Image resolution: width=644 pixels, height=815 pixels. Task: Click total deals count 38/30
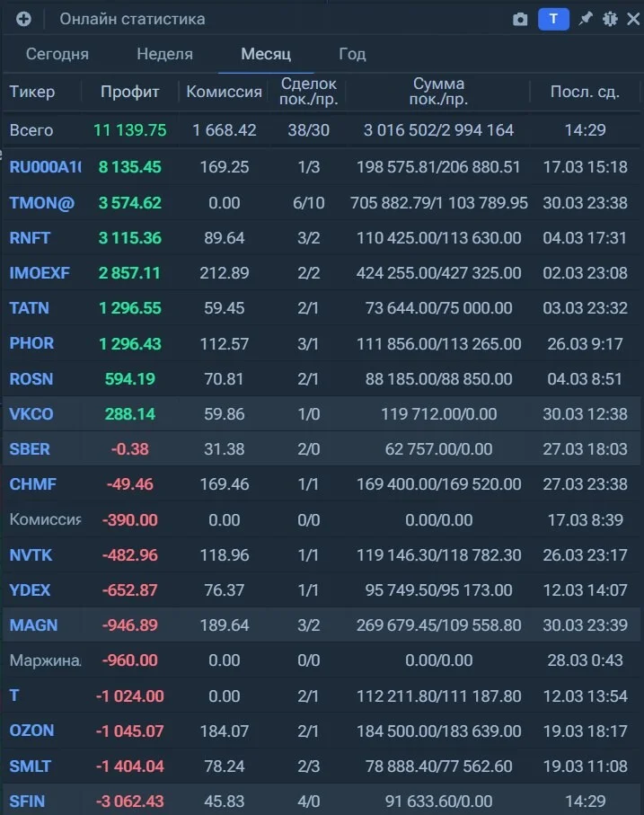pyautogui.click(x=308, y=130)
